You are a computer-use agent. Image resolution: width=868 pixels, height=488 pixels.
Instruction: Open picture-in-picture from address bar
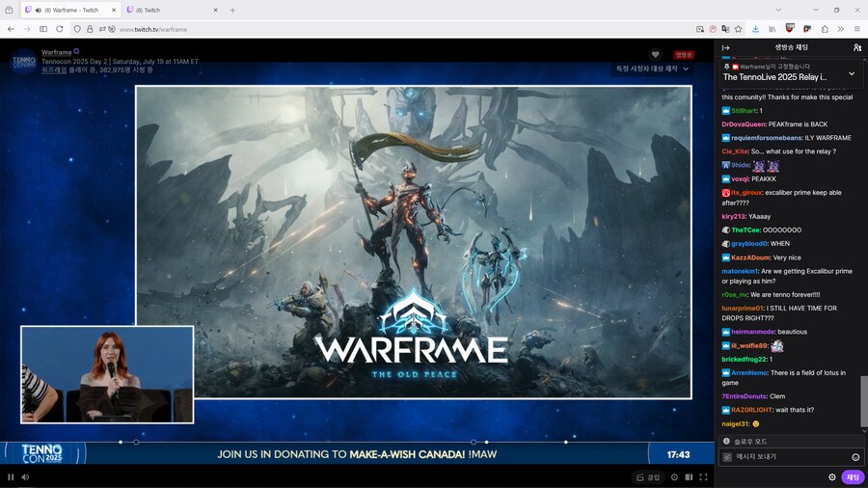(700, 29)
